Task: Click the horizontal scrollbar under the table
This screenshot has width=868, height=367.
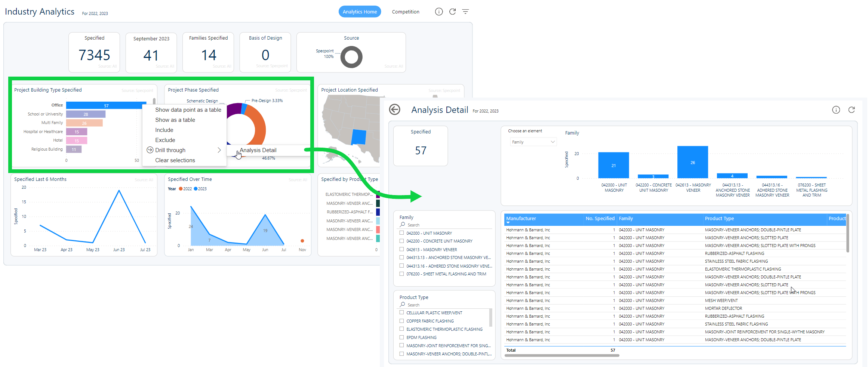Action: coord(561,355)
